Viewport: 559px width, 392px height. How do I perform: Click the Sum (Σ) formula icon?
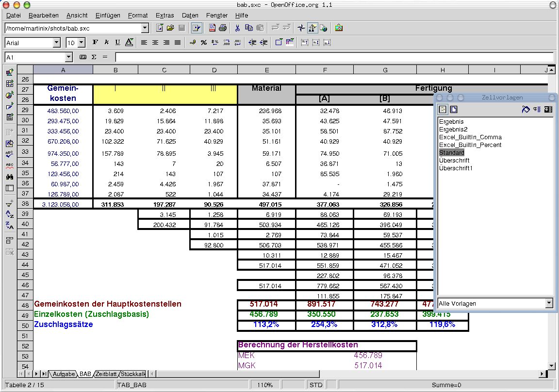click(94, 57)
